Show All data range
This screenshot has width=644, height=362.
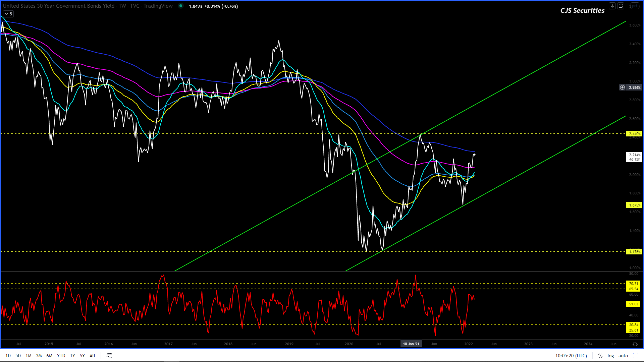coord(92,356)
